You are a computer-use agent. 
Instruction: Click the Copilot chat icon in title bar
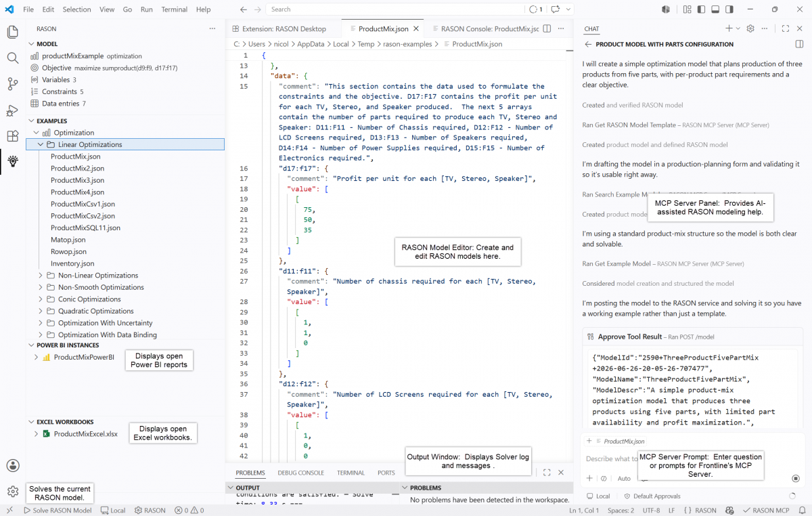555,9
